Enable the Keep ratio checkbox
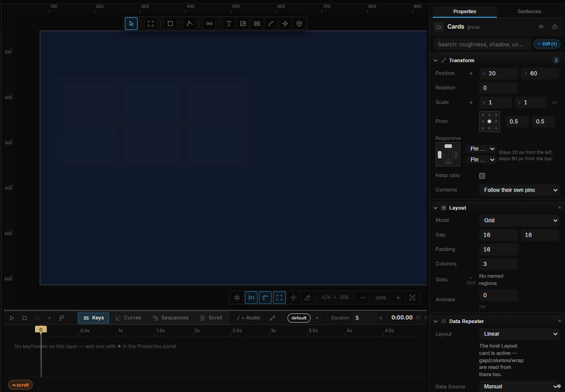 pos(482,176)
